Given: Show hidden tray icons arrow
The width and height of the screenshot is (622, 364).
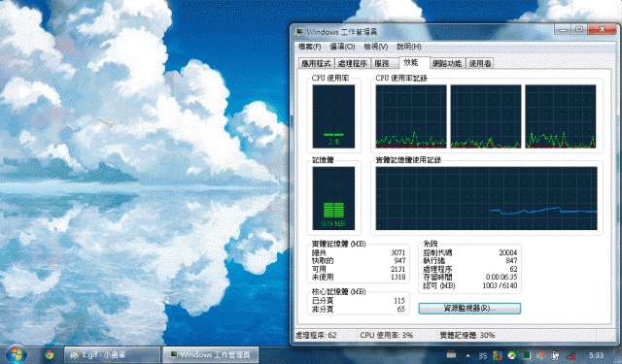Looking at the screenshot, I should [x=467, y=355].
